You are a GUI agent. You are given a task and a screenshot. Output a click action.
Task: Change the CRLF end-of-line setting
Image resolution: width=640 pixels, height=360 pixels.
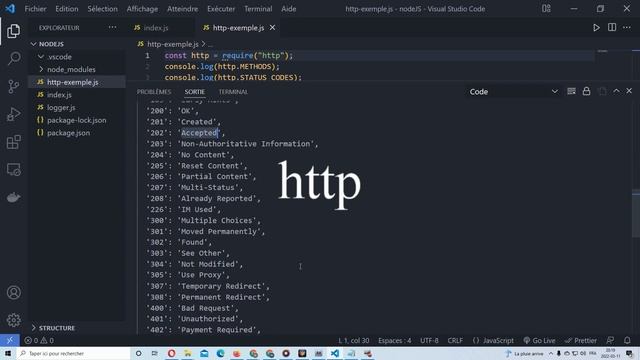[455, 340]
